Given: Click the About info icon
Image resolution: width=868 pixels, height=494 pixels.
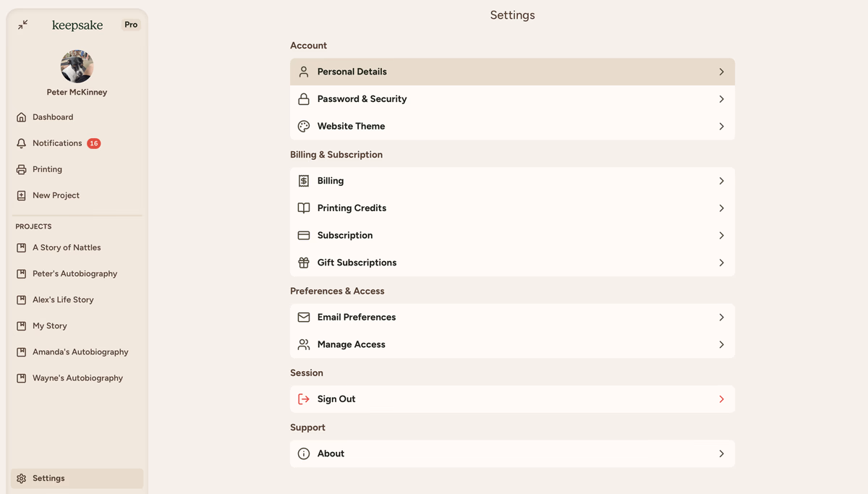Looking at the screenshot, I should click(x=304, y=453).
